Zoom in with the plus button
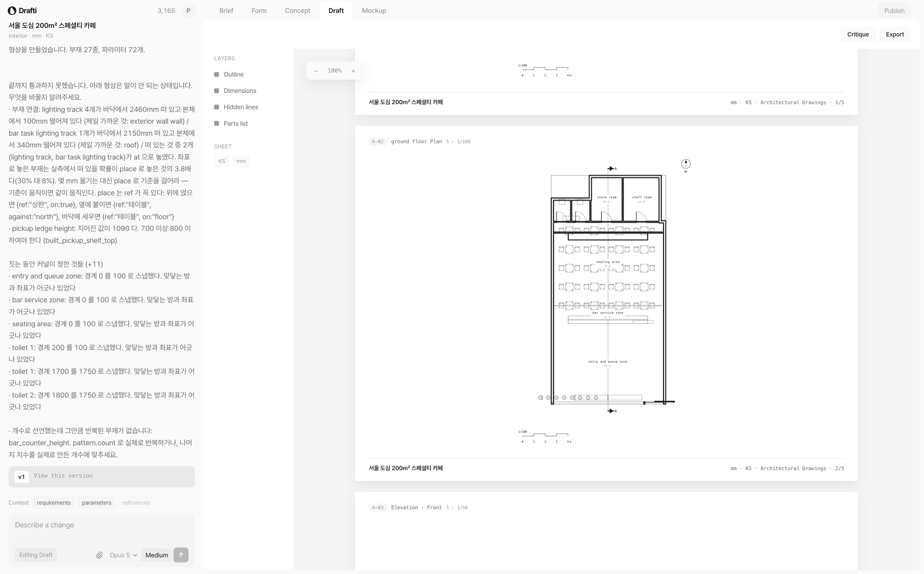This screenshot has width=924, height=574. pyautogui.click(x=353, y=71)
